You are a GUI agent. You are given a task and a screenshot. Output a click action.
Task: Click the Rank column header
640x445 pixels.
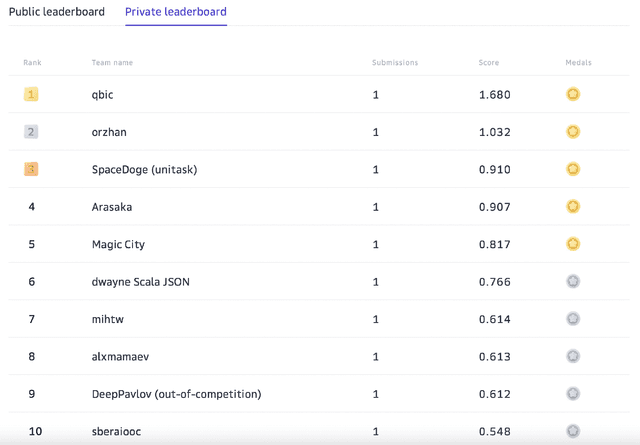(33, 63)
